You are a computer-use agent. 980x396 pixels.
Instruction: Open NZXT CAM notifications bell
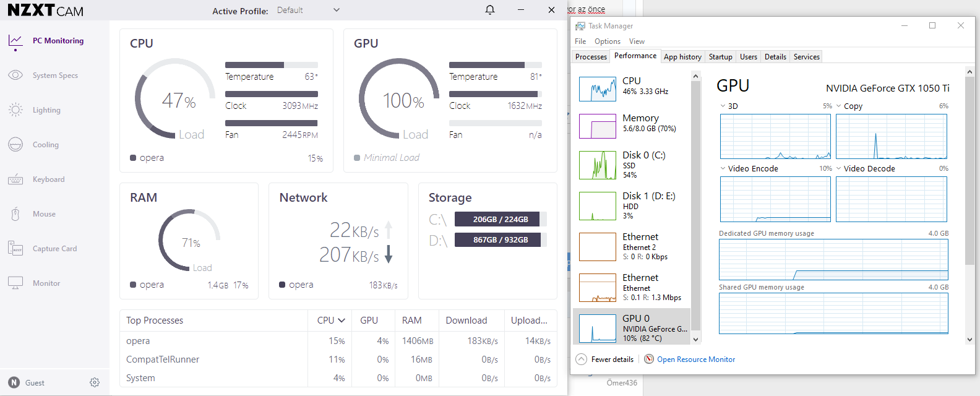coord(490,10)
